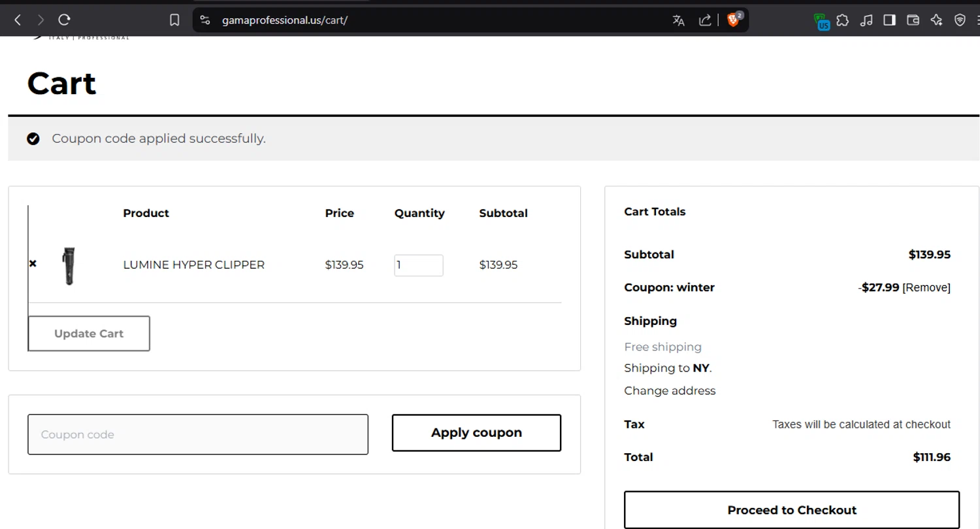Remove Lumine Hyper Clipper with the × icon
The height and width of the screenshot is (529, 980).
point(33,264)
